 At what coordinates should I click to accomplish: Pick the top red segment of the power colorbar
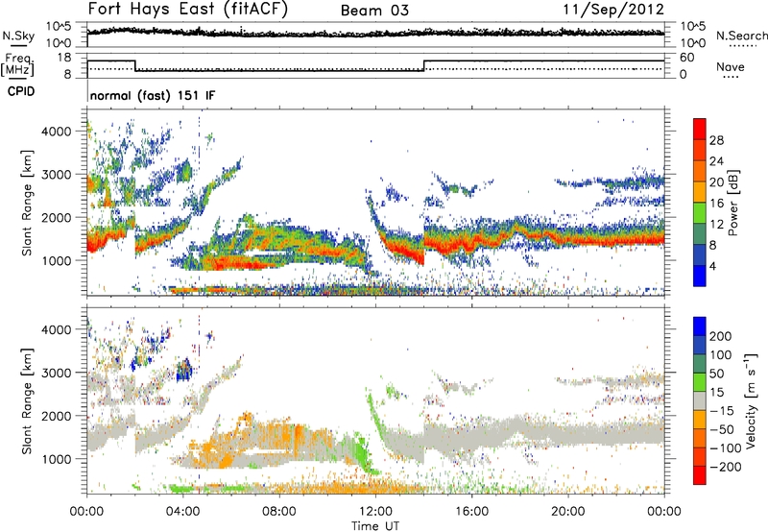(700, 130)
